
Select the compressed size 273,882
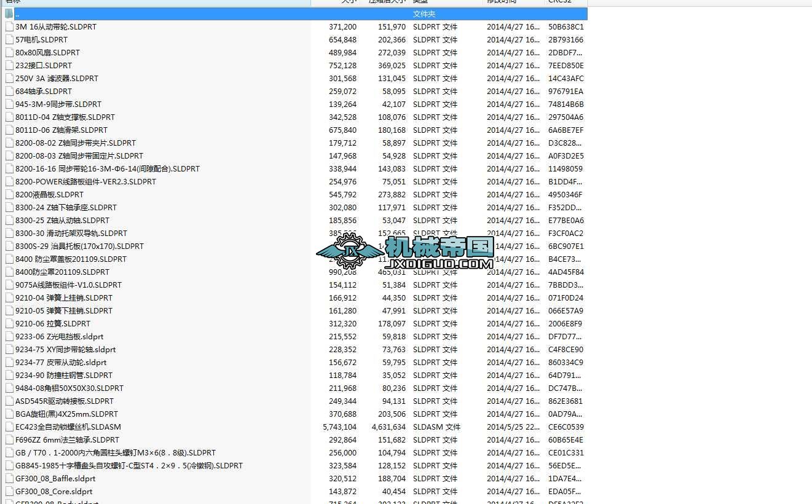point(392,194)
